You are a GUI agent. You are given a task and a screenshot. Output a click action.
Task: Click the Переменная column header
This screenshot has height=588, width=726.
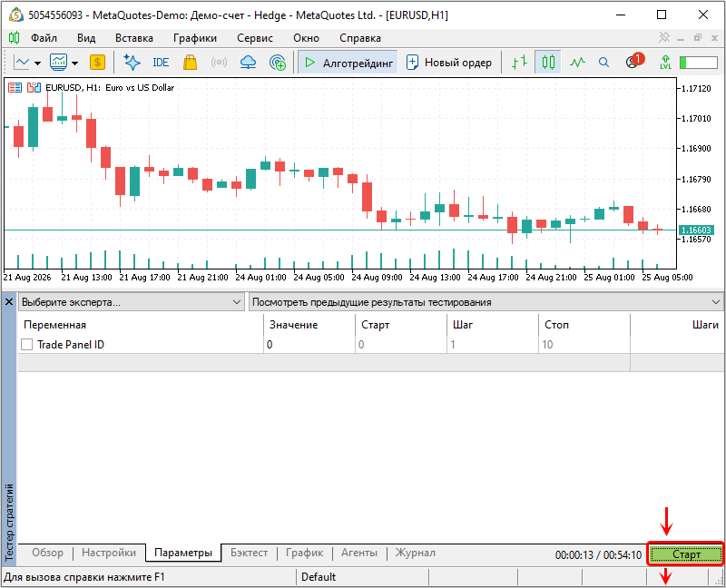click(141, 325)
